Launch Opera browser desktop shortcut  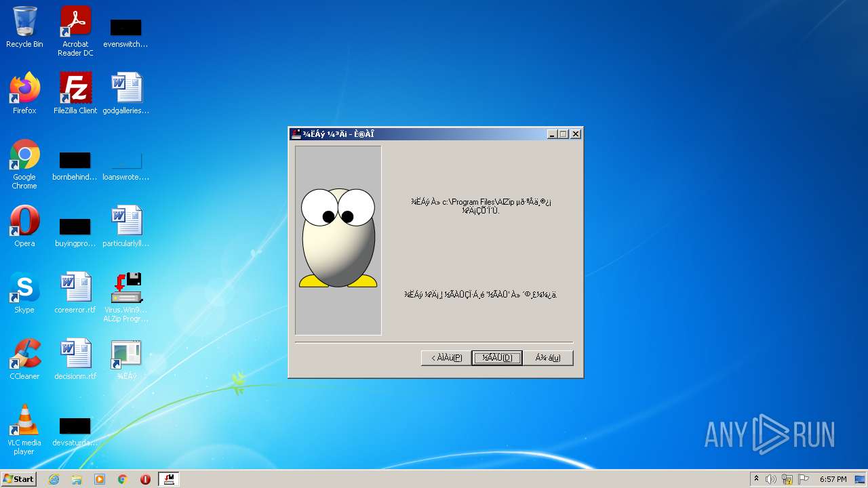point(24,226)
